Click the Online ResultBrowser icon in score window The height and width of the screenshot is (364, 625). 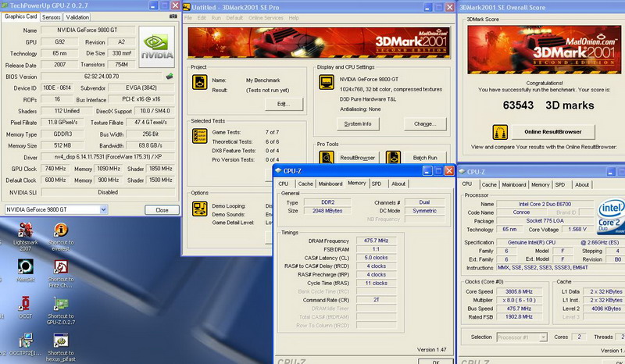[500, 132]
